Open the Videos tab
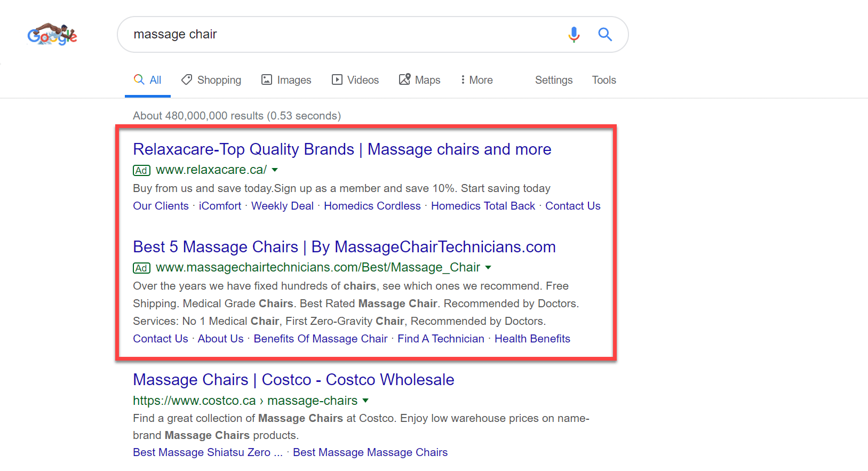868x471 pixels. (355, 80)
